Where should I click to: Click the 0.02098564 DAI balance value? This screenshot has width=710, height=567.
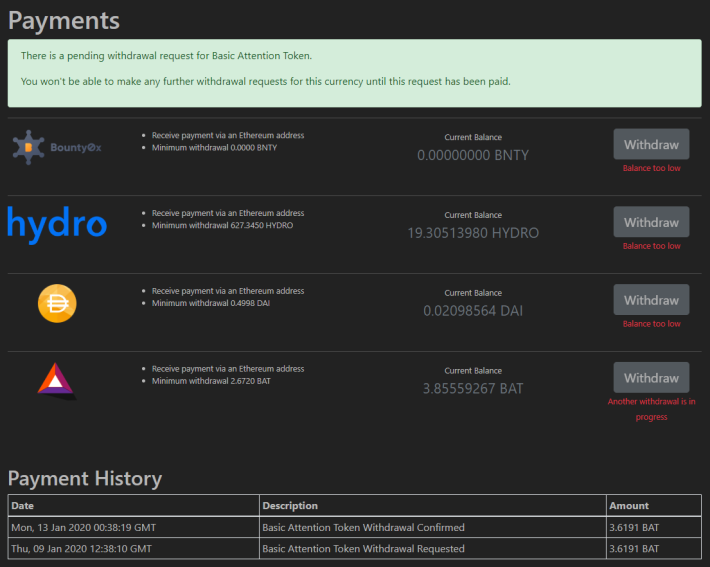point(473,311)
